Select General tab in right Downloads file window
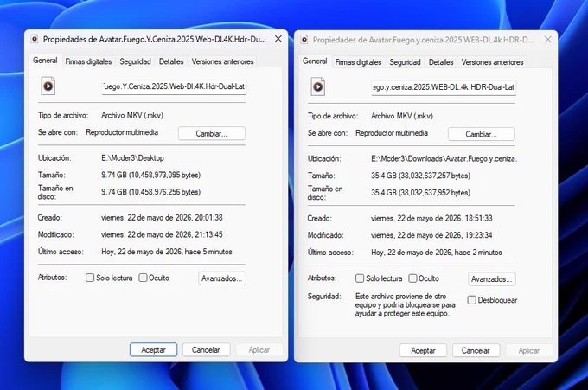588x390 pixels. coord(315,61)
